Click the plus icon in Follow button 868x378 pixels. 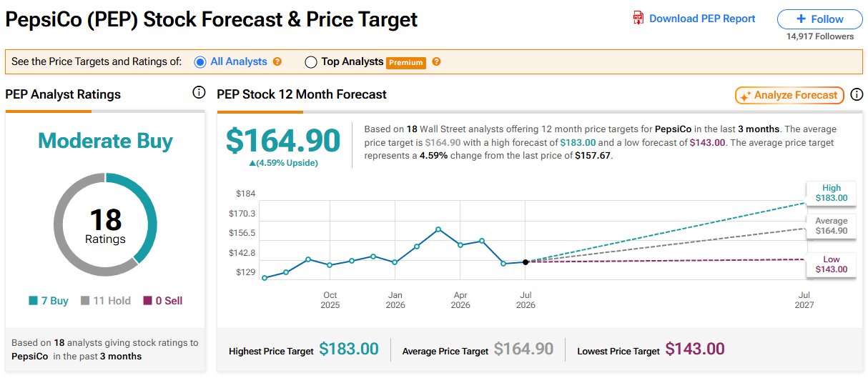802,19
